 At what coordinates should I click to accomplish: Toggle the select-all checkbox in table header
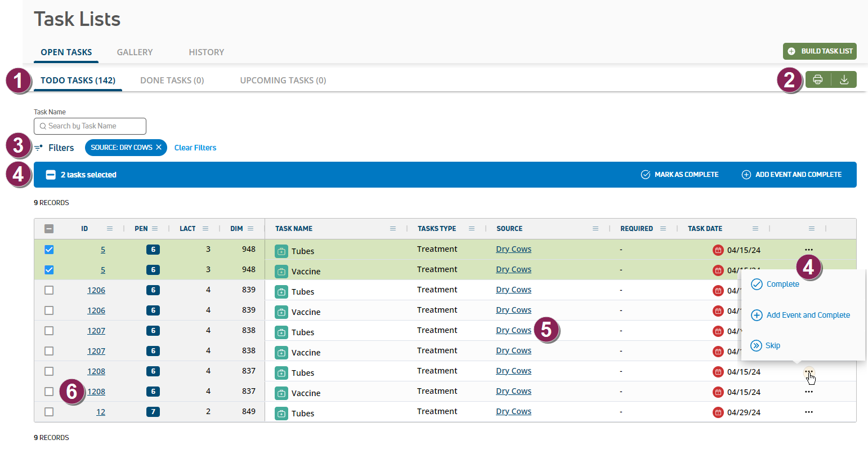tap(49, 229)
